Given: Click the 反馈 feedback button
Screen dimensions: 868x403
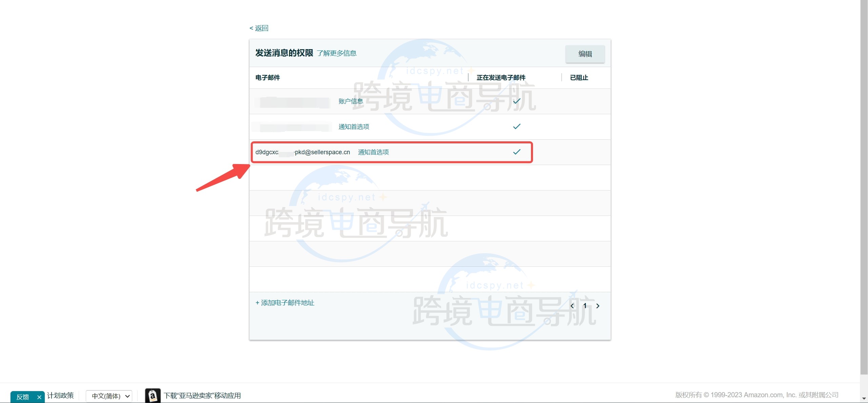Looking at the screenshot, I should pos(22,396).
